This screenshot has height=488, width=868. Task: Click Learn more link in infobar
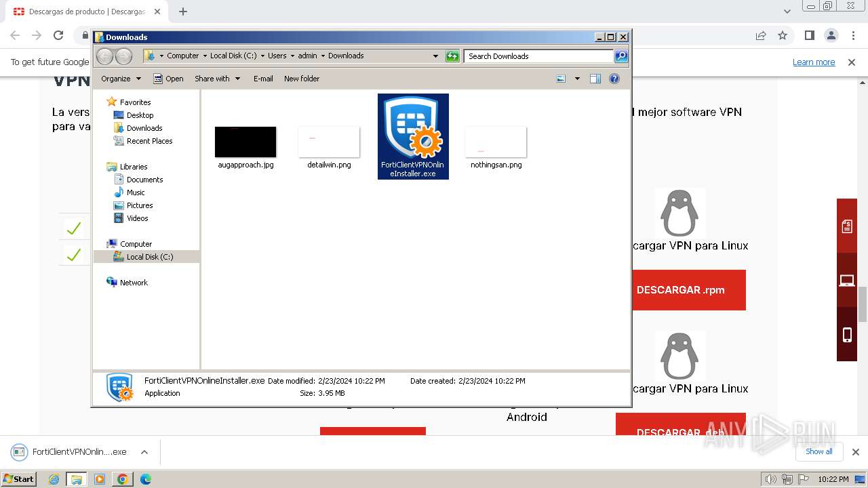point(814,62)
